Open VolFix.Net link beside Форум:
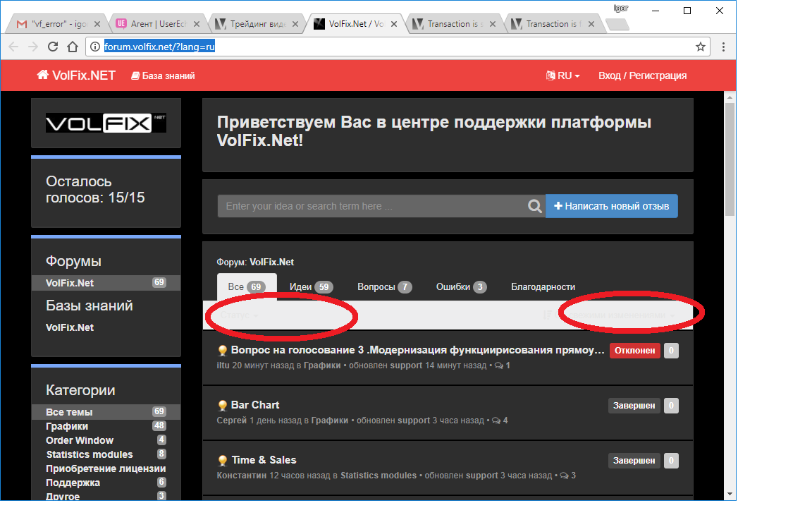This screenshot has width=812, height=508. tap(271, 262)
